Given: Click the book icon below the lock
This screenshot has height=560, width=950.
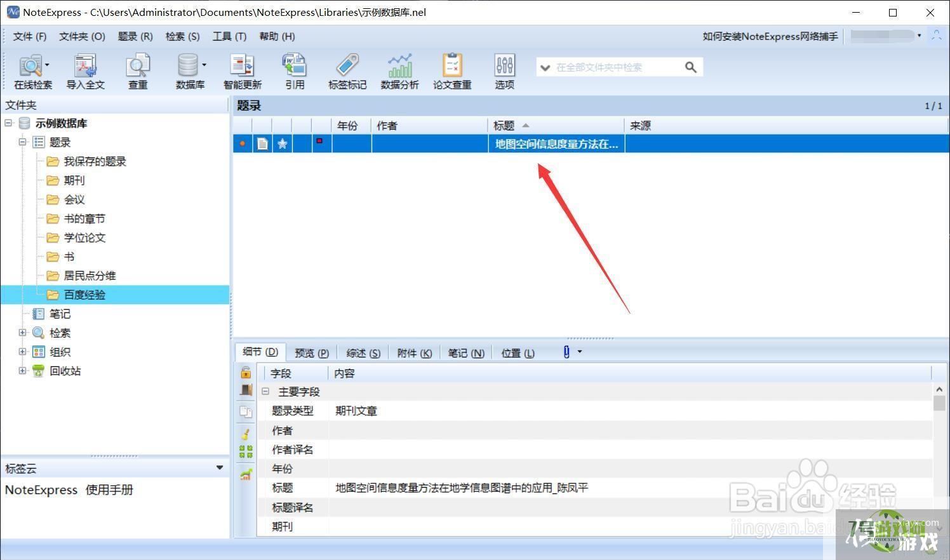Looking at the screenshot, I should [x=246, y=390].
